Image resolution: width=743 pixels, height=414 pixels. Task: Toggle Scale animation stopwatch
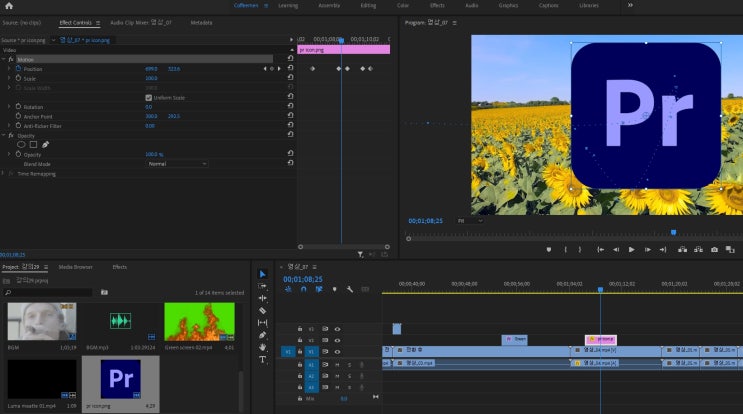18,78
